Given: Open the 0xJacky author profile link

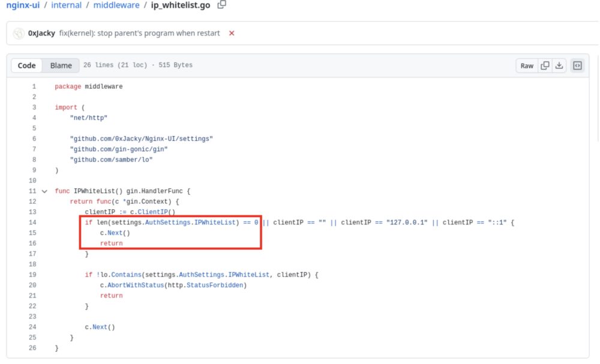Looking at the screenshot, I should coord(41,33).
